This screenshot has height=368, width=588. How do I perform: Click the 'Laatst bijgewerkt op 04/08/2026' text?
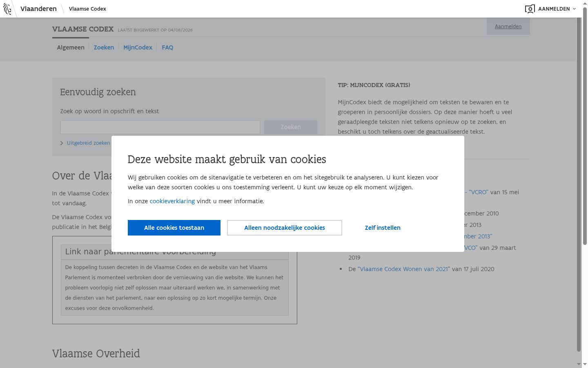[x=155, y=30]
